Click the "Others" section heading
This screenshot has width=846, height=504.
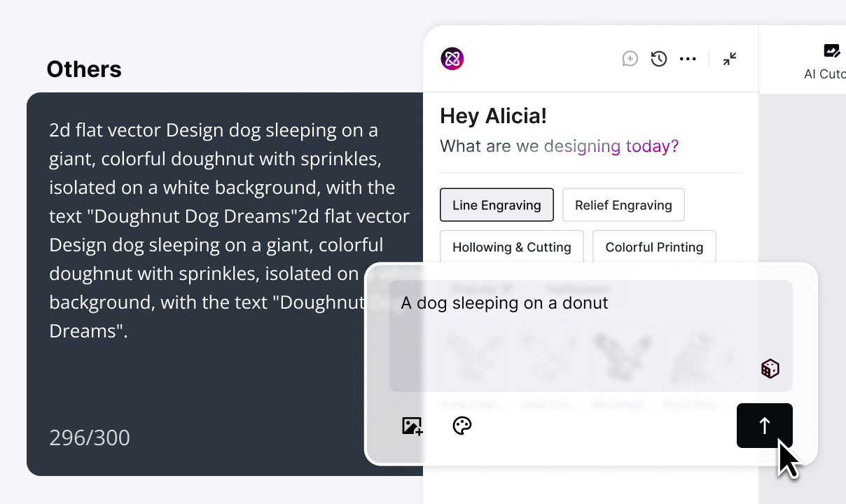[84, 69]
